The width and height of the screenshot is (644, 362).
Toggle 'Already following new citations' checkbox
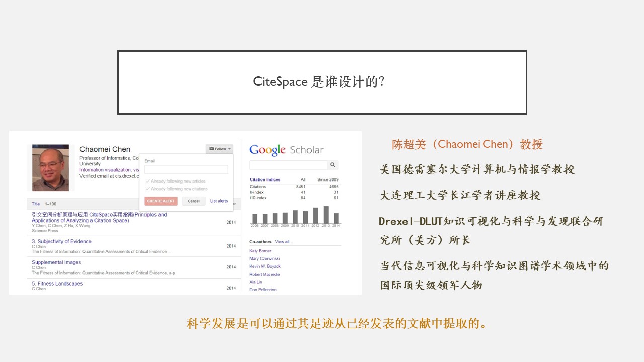pos(147,189)
